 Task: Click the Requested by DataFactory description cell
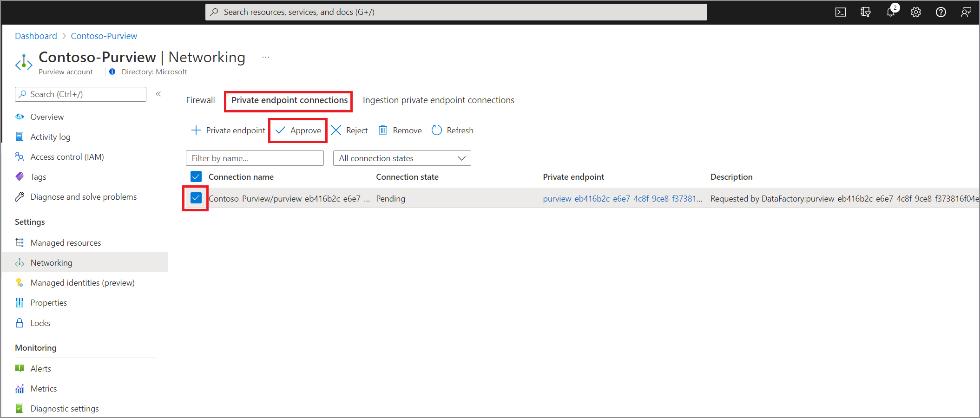click(x=845, y=198)
